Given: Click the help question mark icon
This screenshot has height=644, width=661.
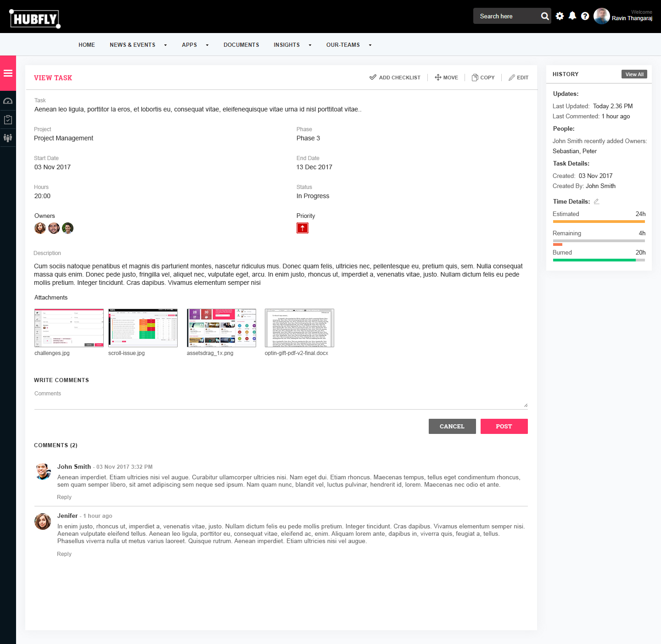Looking at the screenshot, I should pos(585,16).
